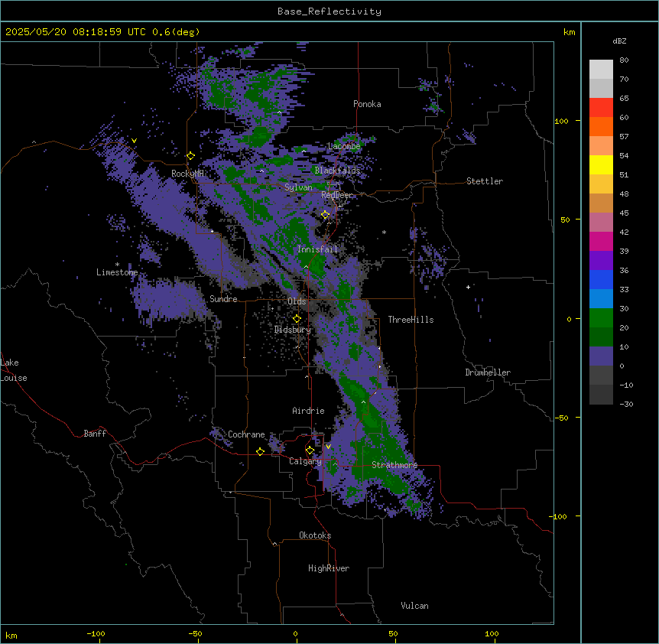
Task: Click the km unit label at bottom left
Action: coord(11,635)
